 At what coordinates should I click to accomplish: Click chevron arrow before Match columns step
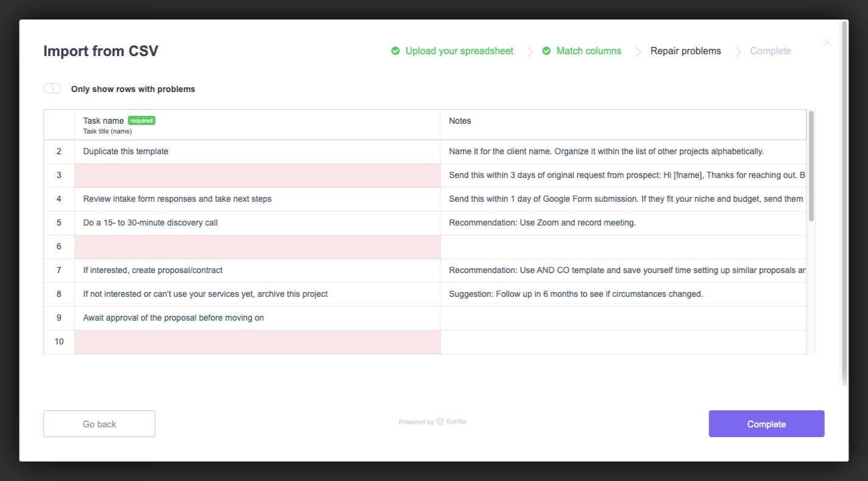pyautogui.click(x=530, y=52)
